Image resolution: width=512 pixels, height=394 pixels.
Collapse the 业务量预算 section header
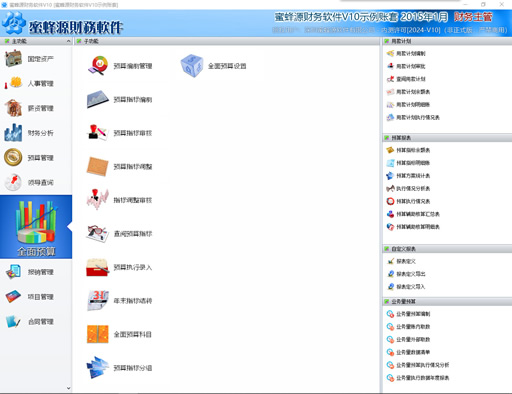[447, 301]
